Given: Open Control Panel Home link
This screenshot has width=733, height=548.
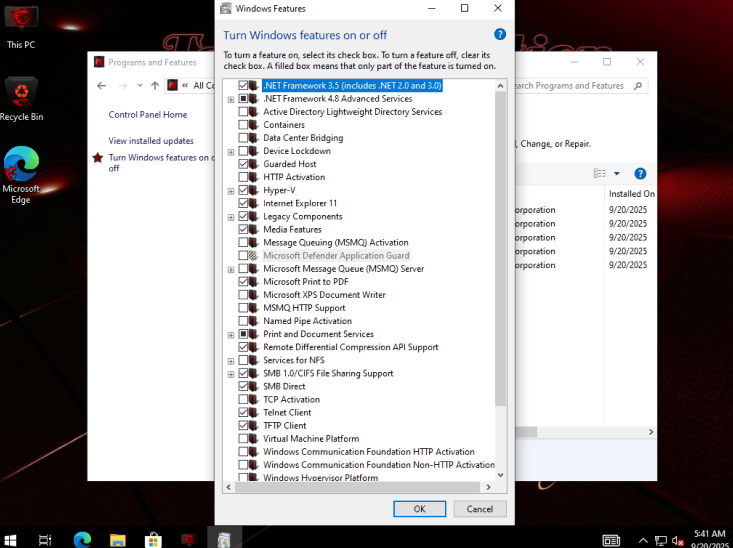Looking at the screenshot, I should (148, 115).
